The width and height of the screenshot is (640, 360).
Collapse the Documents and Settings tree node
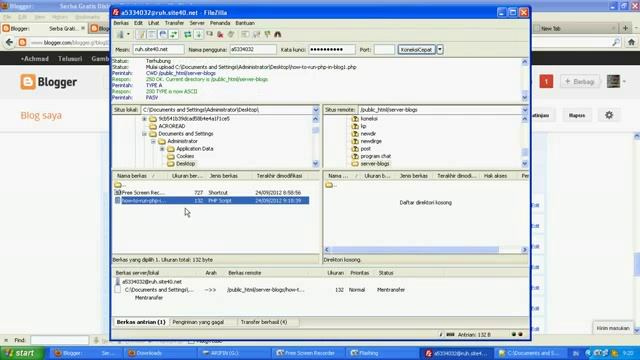144,134
